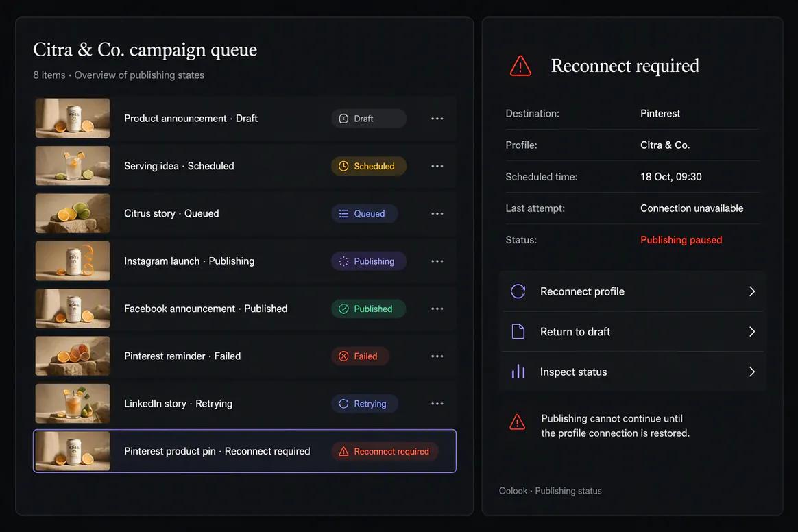
Task: Select the Reconnect profile action label
Action: [x=582, y=292]
